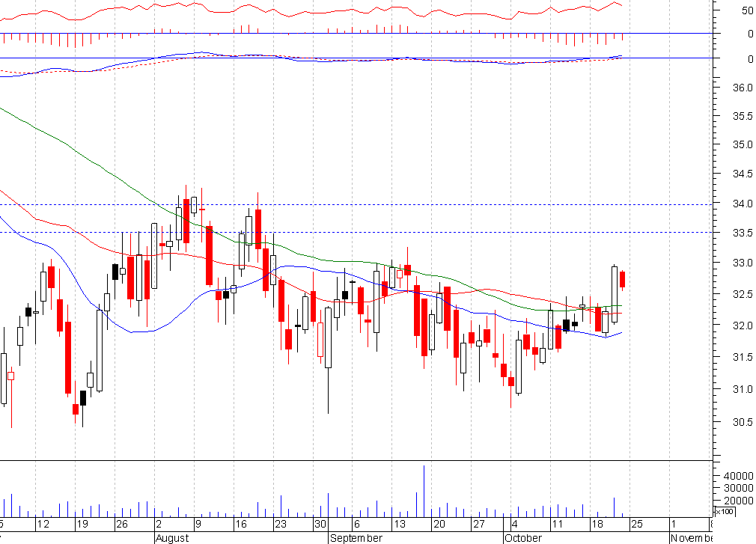Click the November month label
Viewport: 756px width, 544px height.
692,538
